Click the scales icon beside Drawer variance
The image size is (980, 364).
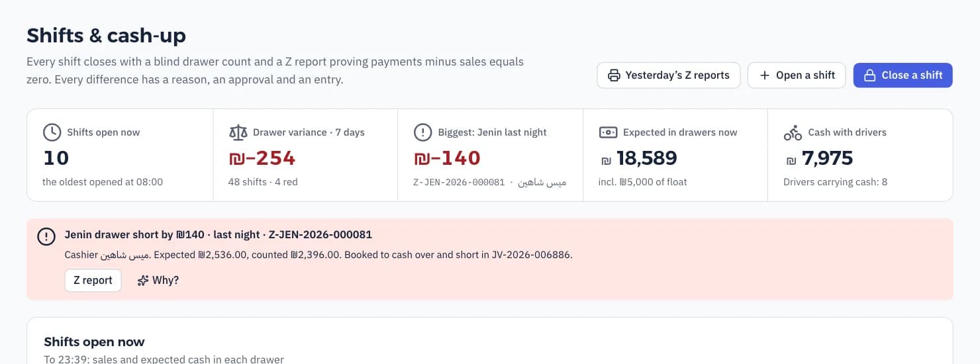tap(237, 132)
